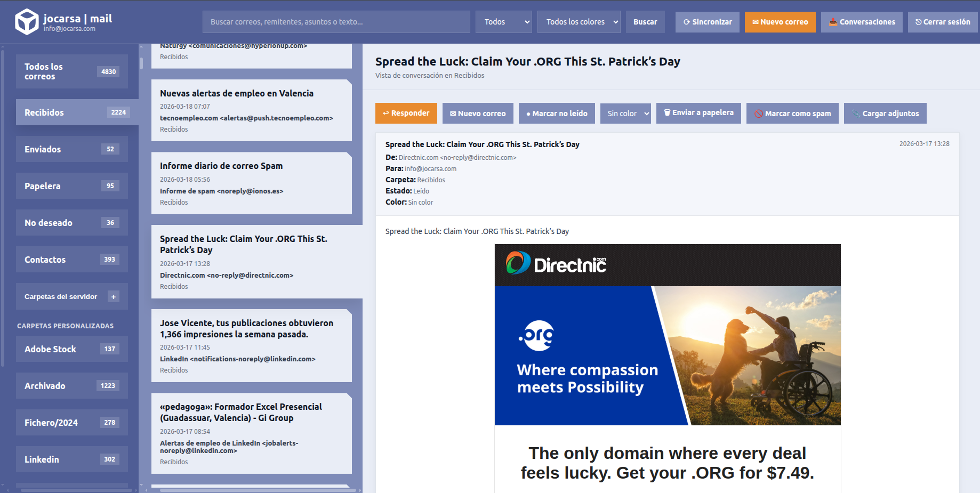Load attachments with Cargar adjuntos
This screenshot has width=980, height=493.
tap(885, 114)
